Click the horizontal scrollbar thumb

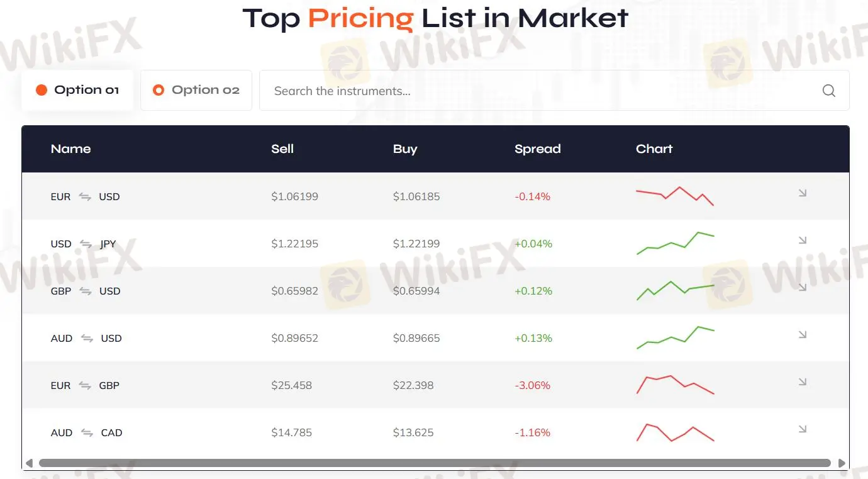click(434, 463)
